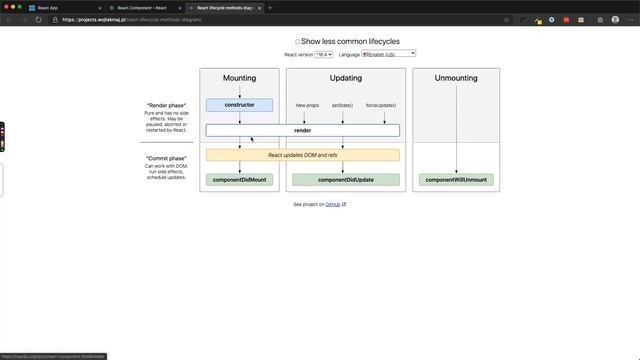The height and width of the screenshot is (360, 640).
Task: Click the Unmounting column heading
Action: (456, 78)
